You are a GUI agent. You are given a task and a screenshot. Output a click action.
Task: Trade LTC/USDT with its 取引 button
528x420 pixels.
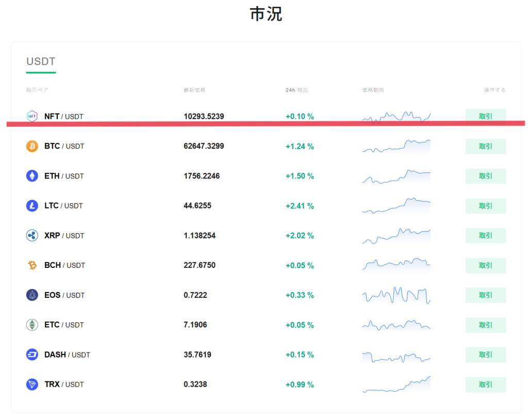(x=486, y=206)
